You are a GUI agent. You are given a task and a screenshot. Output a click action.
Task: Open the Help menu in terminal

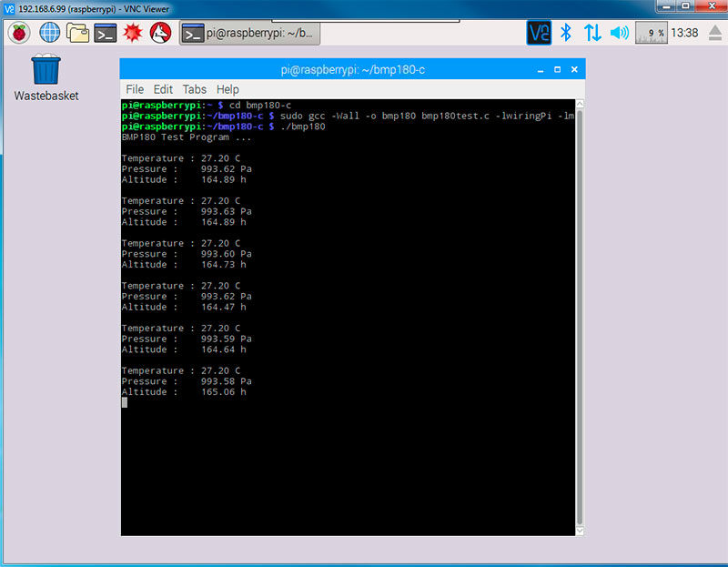227,89
